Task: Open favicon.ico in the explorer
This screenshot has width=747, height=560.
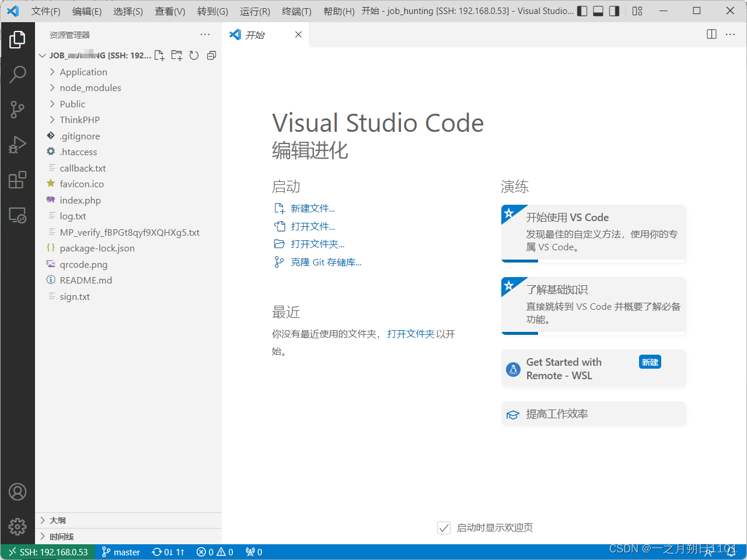Action: pos(128,184)
